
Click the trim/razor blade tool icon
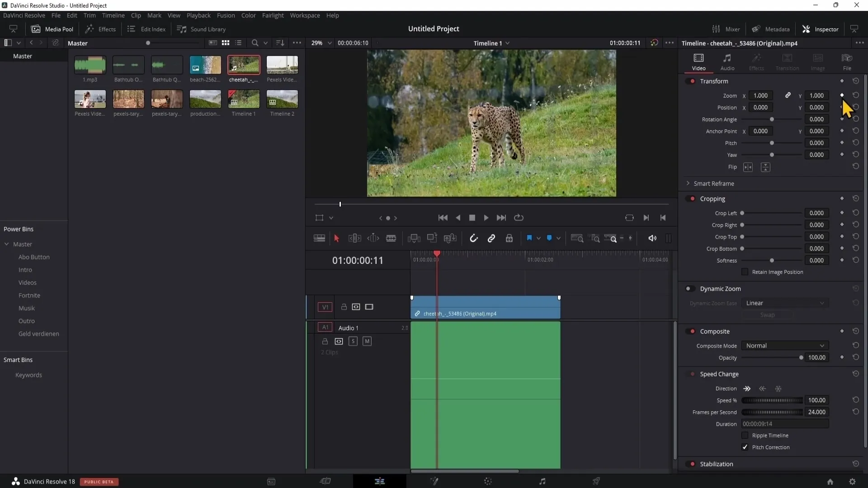click(392, 238)
